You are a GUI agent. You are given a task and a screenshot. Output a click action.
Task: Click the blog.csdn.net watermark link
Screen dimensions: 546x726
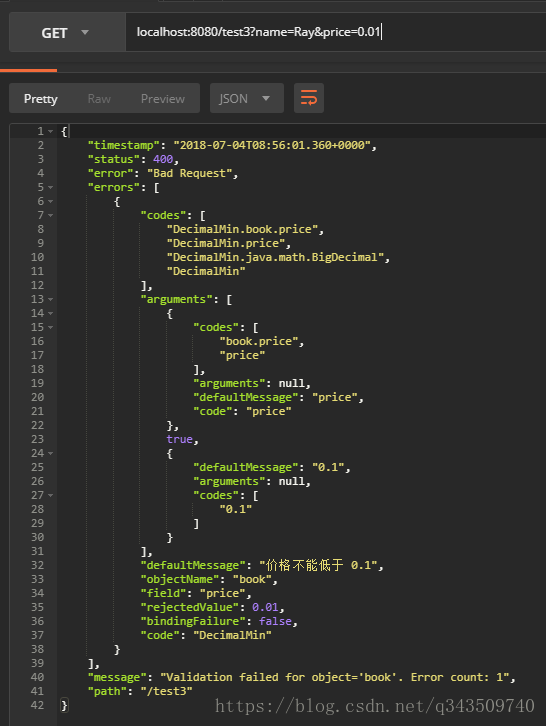click(375, 706)
